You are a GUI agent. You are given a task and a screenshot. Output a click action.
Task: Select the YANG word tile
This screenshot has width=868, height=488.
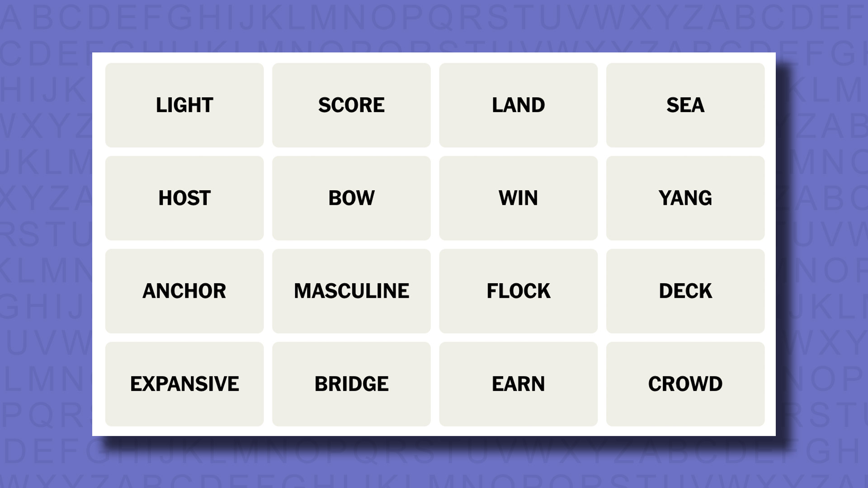[x=685, y=198]
